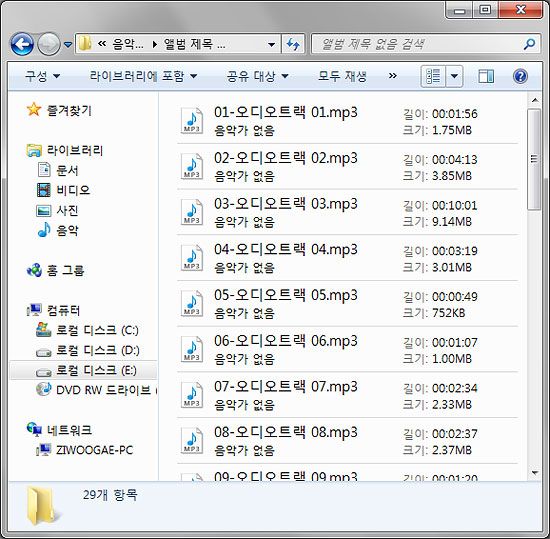Open the recent locations dropdown arrow
Viewport: 550px width, 539px height.
click(x=68, y=45)
